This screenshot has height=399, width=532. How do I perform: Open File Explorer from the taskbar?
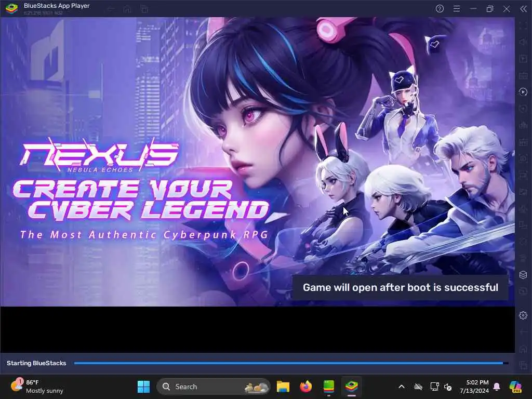point(283,387)
